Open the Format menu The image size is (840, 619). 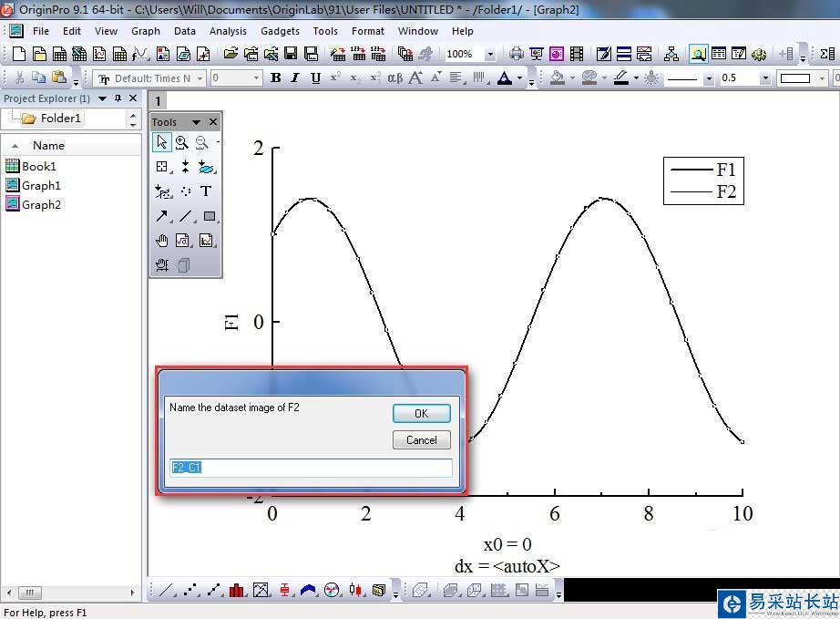367,31
